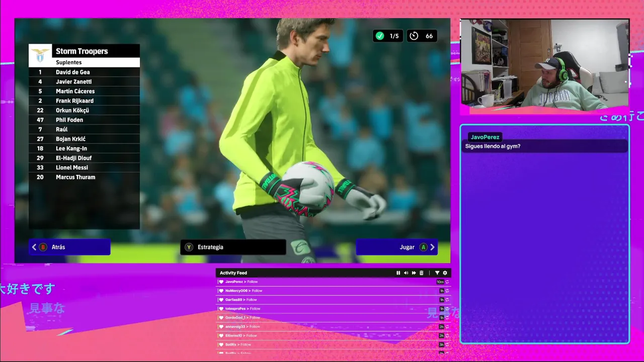Viewport: 644px width, 362px height.
Task: Replay the NoMercy006 follow alert
Action: 447,291
